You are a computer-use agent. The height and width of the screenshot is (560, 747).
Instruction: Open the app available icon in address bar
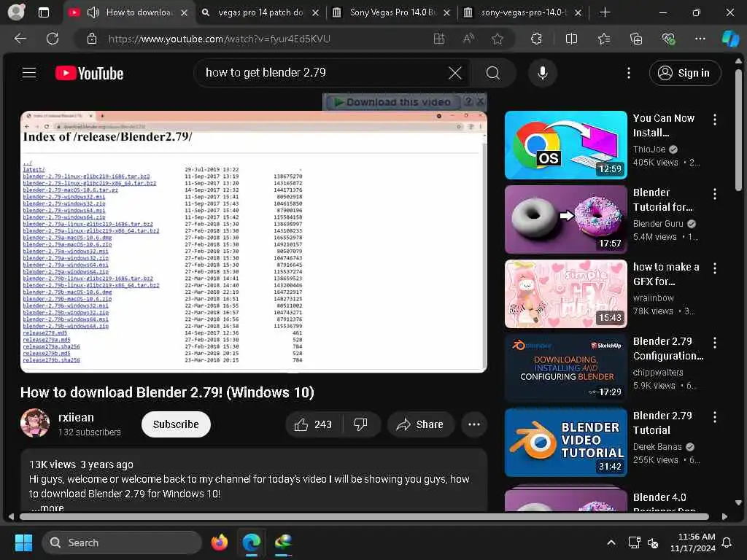click(x=439, y=39)
